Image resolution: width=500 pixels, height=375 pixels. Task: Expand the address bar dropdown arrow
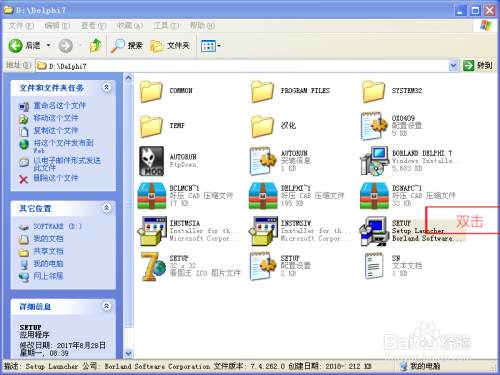coord(453,66)
